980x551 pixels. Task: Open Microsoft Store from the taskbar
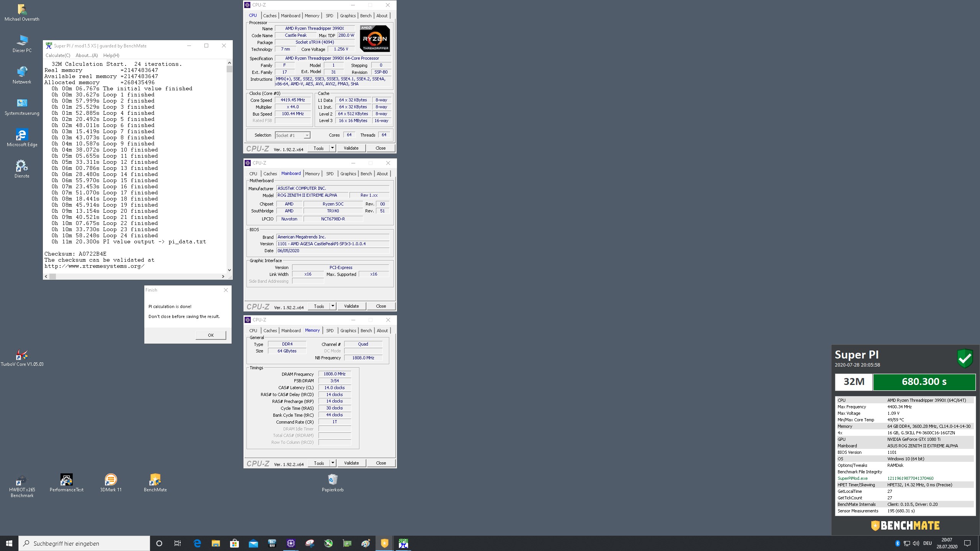coord(234,543)
